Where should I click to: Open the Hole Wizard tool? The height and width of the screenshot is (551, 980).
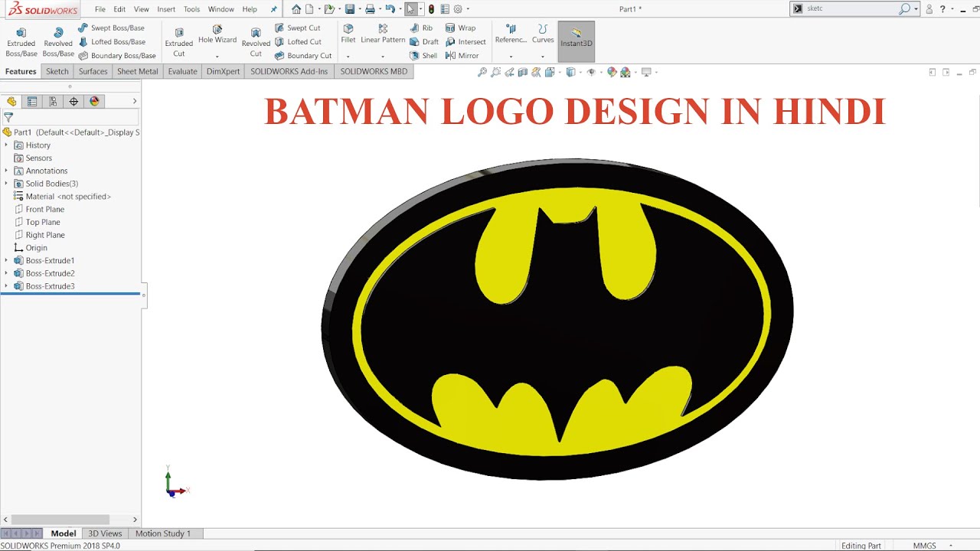point(217,34)
